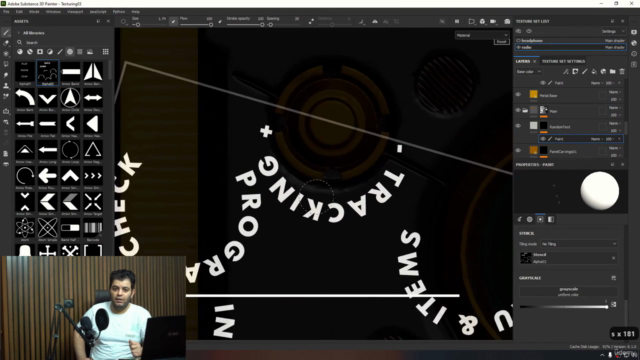Toggle visibility of the headphone texture set
Image resolution: width=640 pixels, height=360 pixels.
pyautogui.click(x=518, y=40)
